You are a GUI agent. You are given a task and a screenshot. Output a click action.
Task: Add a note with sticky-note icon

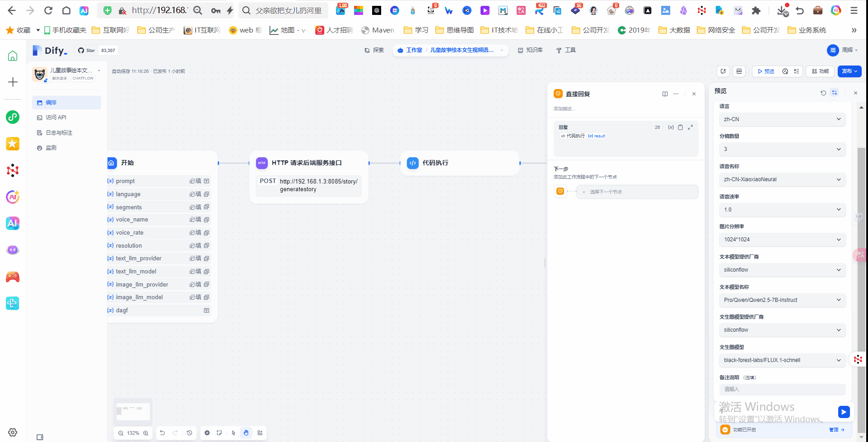coord(219,433)
